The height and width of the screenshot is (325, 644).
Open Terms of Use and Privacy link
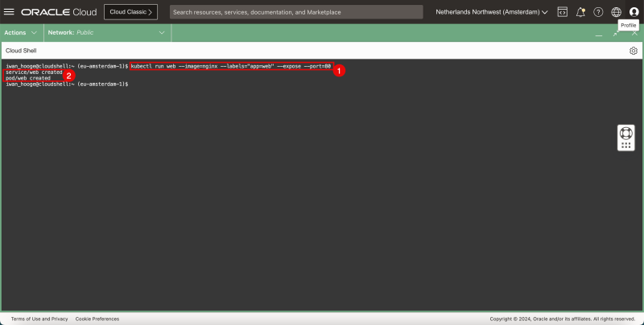pos(39,319)
